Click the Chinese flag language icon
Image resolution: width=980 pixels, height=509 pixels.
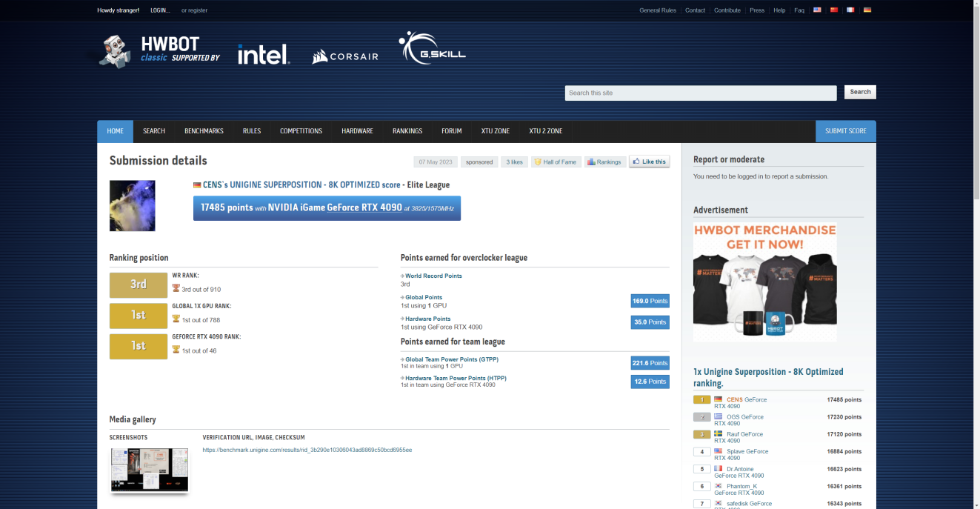834,10
